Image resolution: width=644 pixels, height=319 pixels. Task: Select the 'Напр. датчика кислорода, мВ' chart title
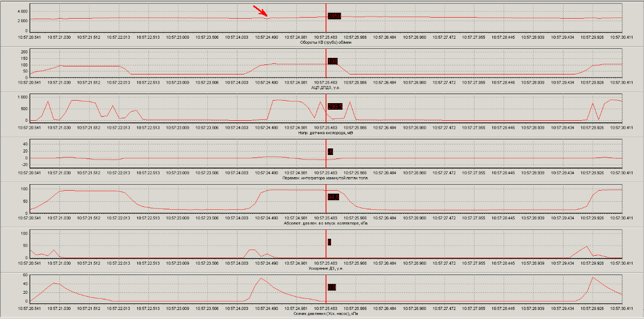(x=326, y=133)
